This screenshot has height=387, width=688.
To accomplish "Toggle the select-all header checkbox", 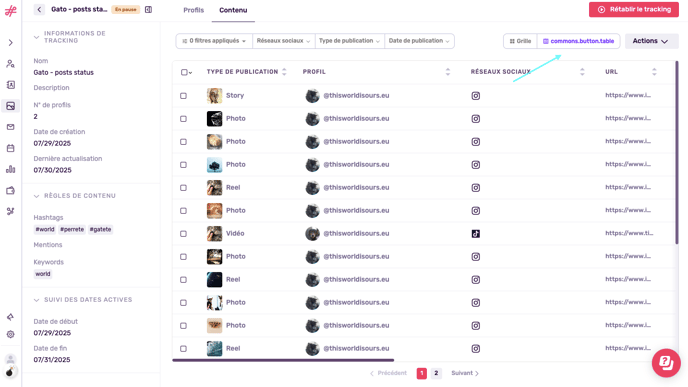I will pyautogui.click(x=184, y=72).
